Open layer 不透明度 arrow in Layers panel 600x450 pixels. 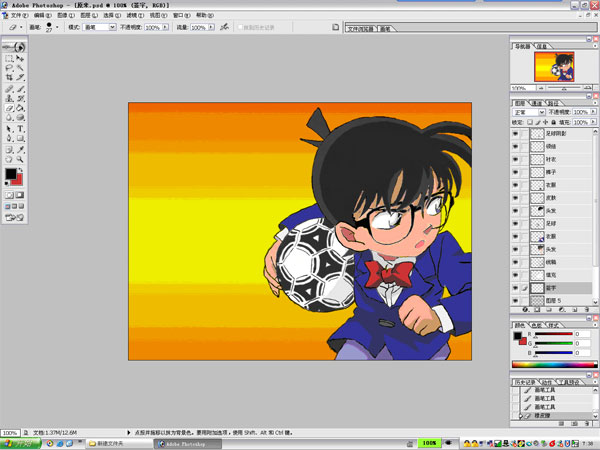[x=593, y=112]
